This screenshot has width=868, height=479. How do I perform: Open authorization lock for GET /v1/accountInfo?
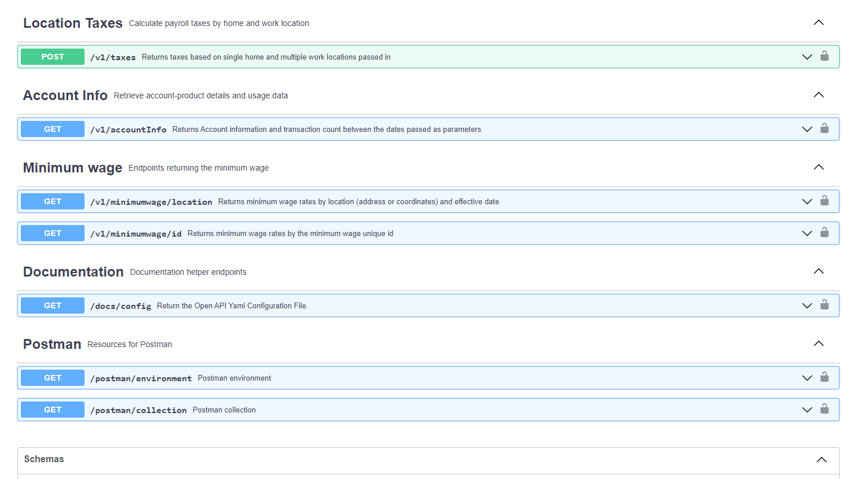point(825,129)
